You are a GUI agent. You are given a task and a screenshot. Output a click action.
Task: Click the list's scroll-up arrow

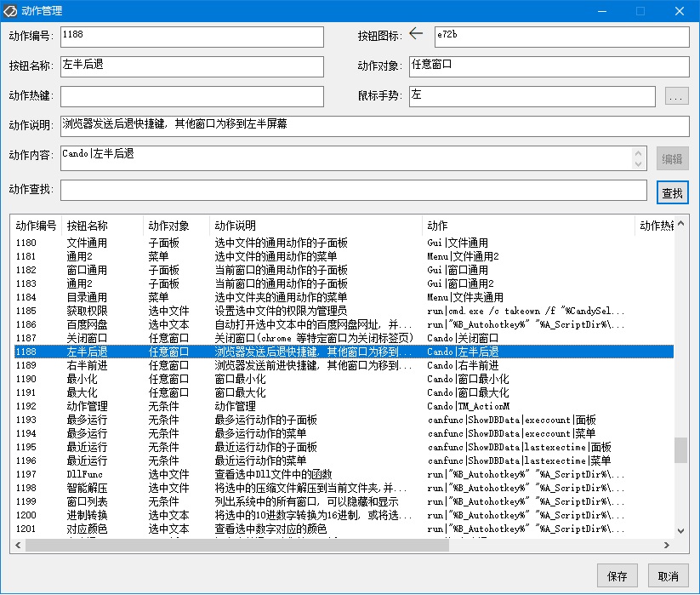click(680, 224)
